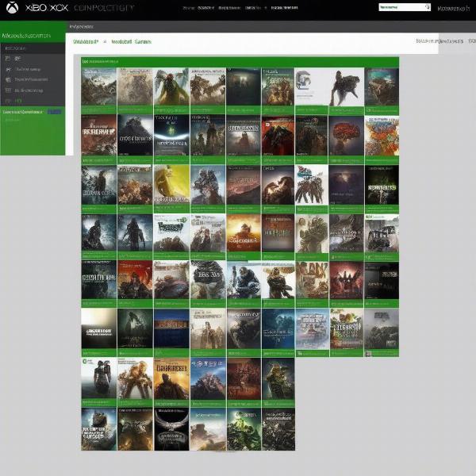The image size is (476, 476).
Task: Open the black cover with winged emblem in bottom row
Action: point(171,429)
